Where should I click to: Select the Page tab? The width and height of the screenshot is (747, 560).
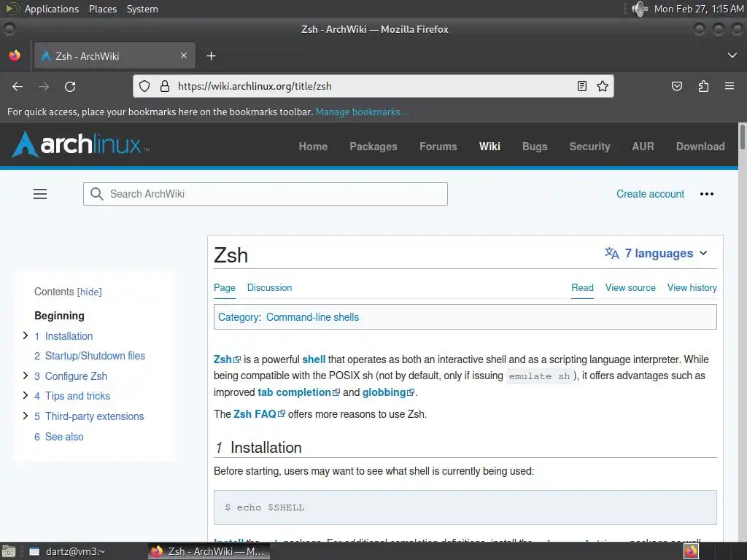tap(225, 287)
